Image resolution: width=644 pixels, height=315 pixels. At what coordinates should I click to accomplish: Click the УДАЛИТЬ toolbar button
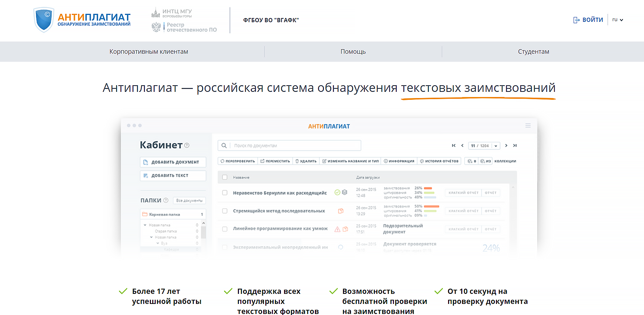[306, 161]
